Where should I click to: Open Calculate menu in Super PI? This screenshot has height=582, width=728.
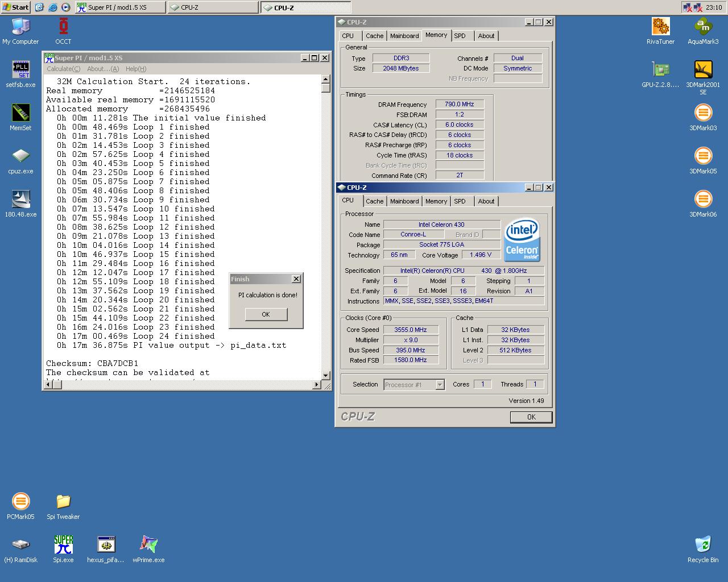coord(63,69)
